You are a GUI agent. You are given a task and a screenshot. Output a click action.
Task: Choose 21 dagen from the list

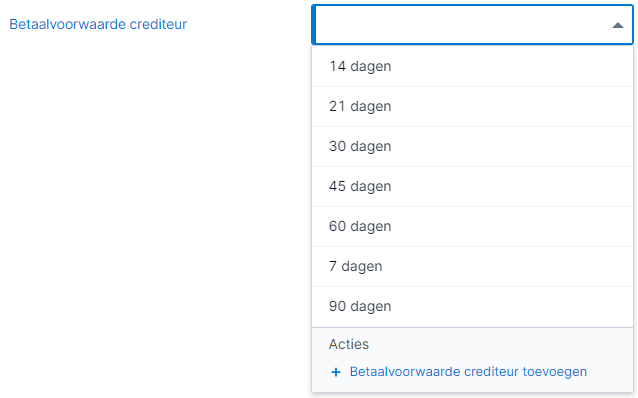(x=472, y=106)
